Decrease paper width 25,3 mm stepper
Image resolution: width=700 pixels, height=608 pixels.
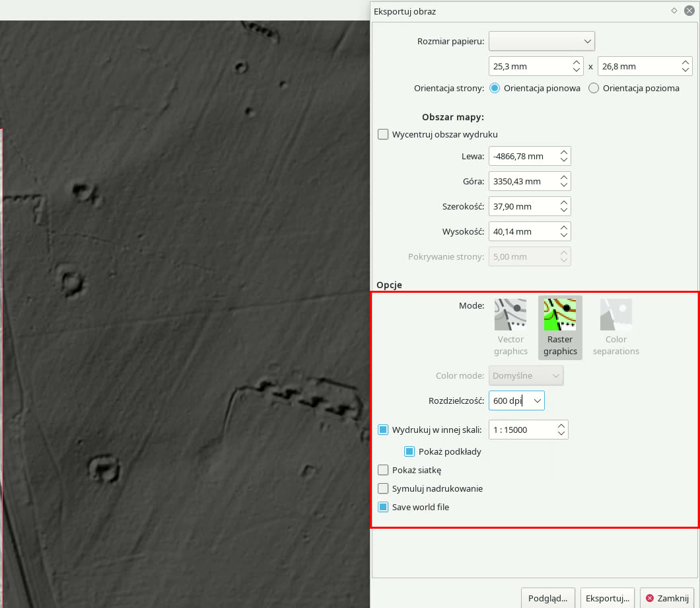click(x=577, y=70)
